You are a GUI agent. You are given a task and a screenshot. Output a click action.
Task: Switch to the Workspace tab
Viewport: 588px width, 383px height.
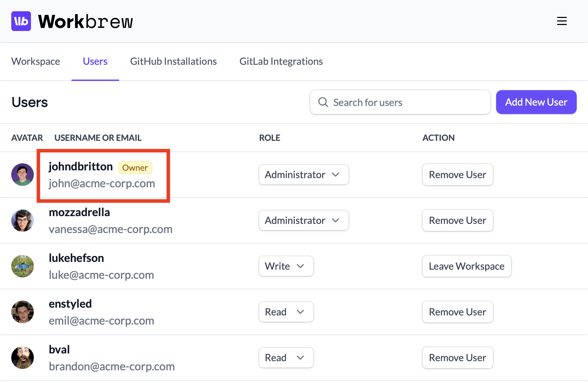[36, 61]
